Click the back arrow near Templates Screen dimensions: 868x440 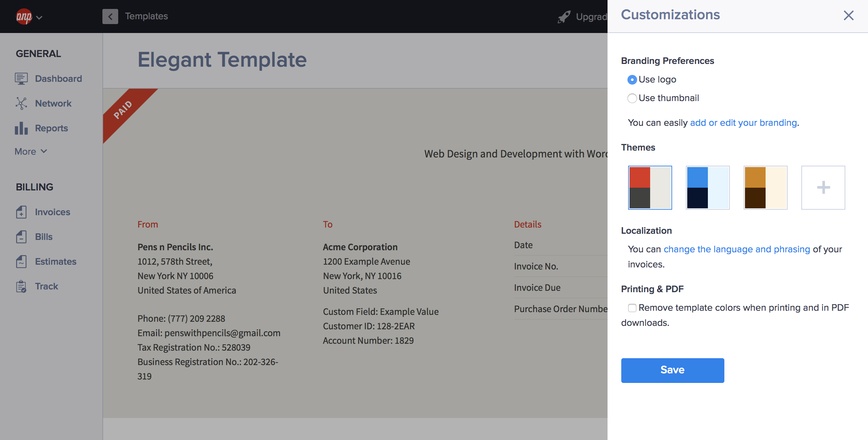(x=110, y=16)
